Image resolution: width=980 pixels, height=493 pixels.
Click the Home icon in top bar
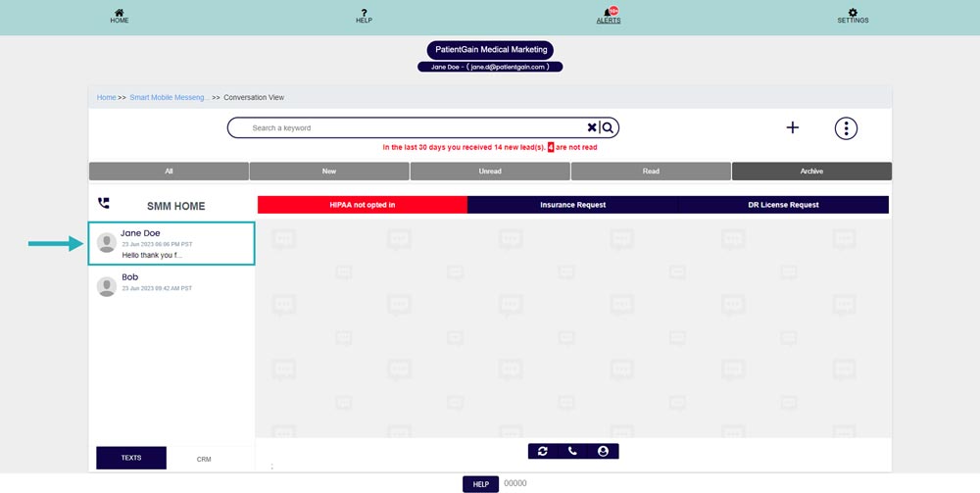[120, 13]
